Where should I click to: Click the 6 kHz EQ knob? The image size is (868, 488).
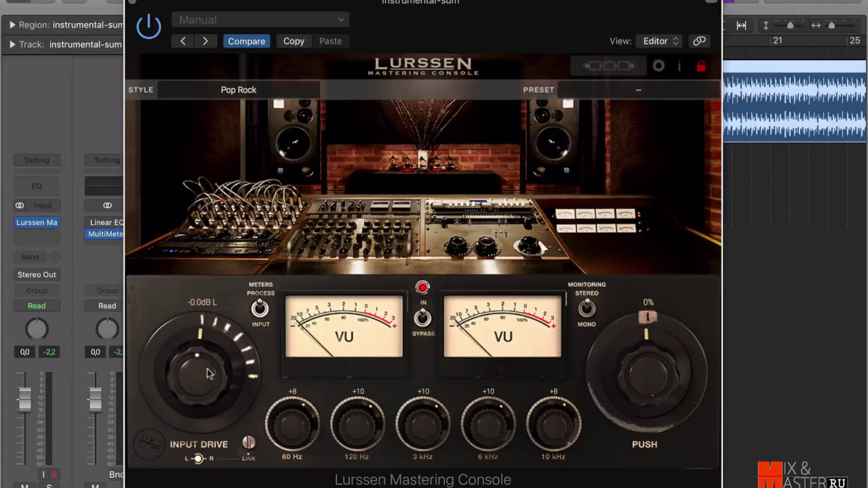click(x=488, y=424)
